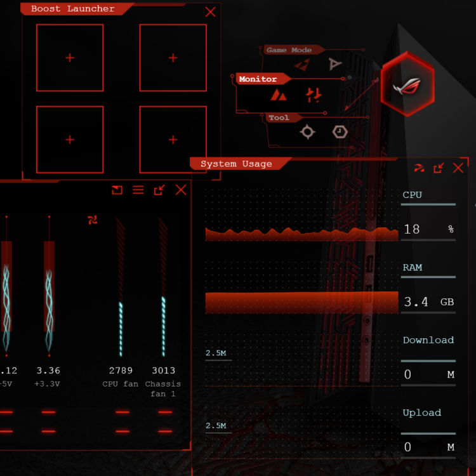This screenshot has width=476, height=476.
Task: Click the red fan icon in monitor panel
Action: 93,220
